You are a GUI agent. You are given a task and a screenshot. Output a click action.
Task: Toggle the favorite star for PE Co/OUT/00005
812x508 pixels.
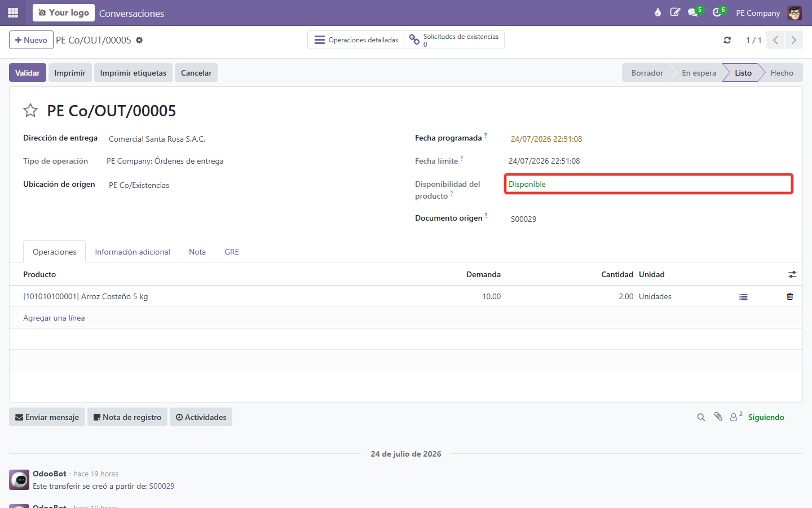[x=30, y=111]
